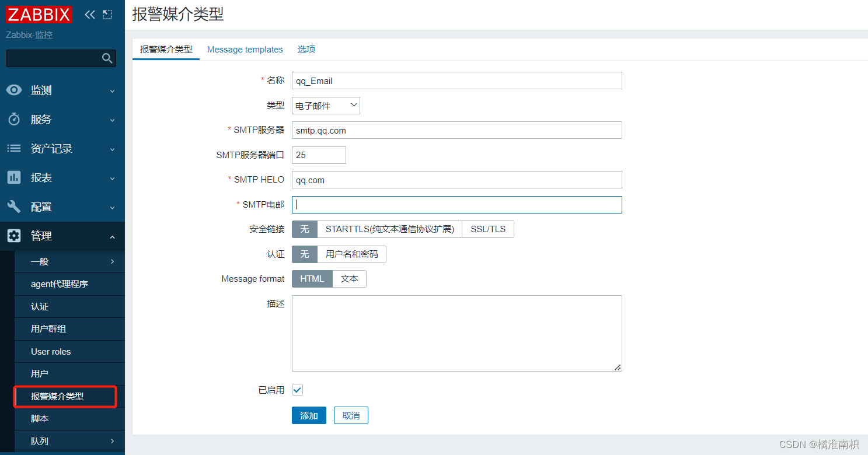
Task: Select 用户名和密码 authentication
Action: (352, 254)
